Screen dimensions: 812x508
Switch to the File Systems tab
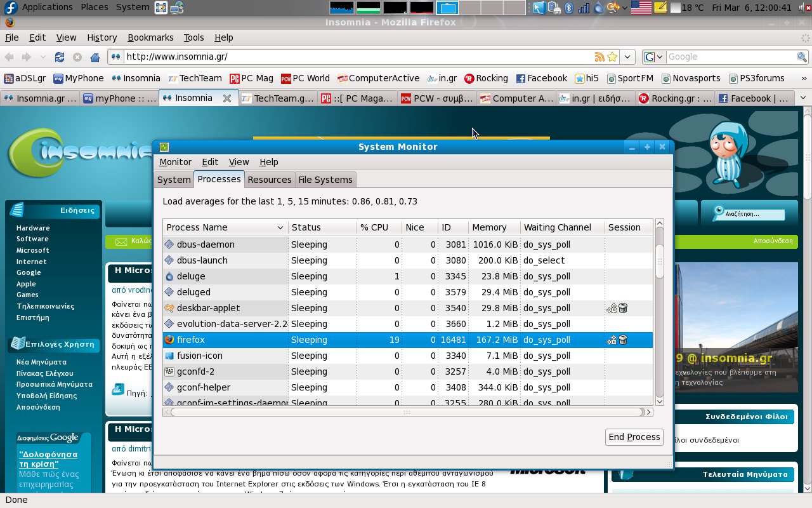click(325, 180)
